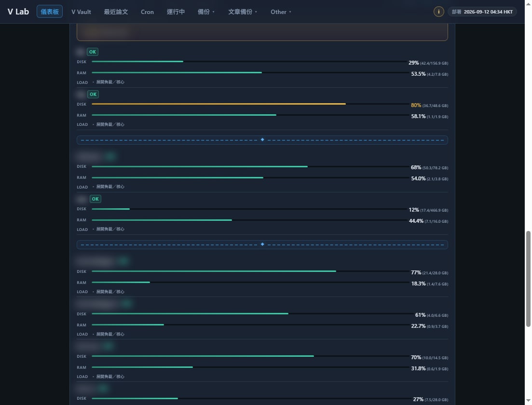Screen dimensions: 532x405
Task: Click the scrollbar down arrow
Action: [528, 401]
